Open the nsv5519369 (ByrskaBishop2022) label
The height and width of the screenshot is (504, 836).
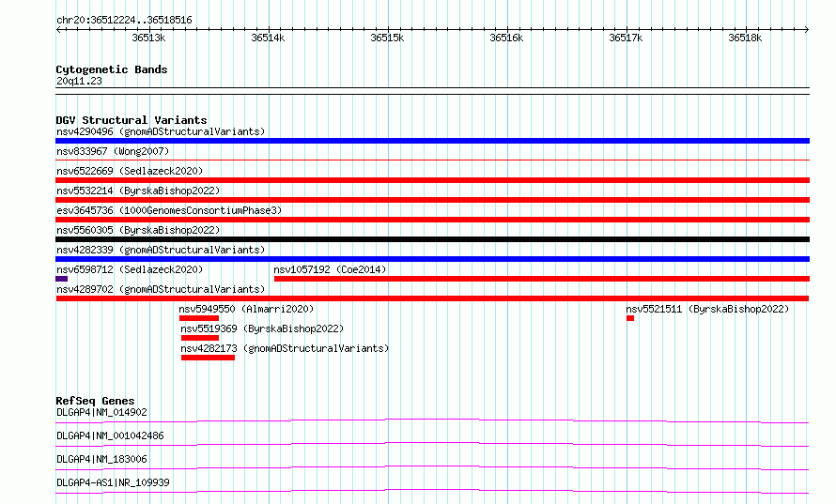click(x=262, y=328)
